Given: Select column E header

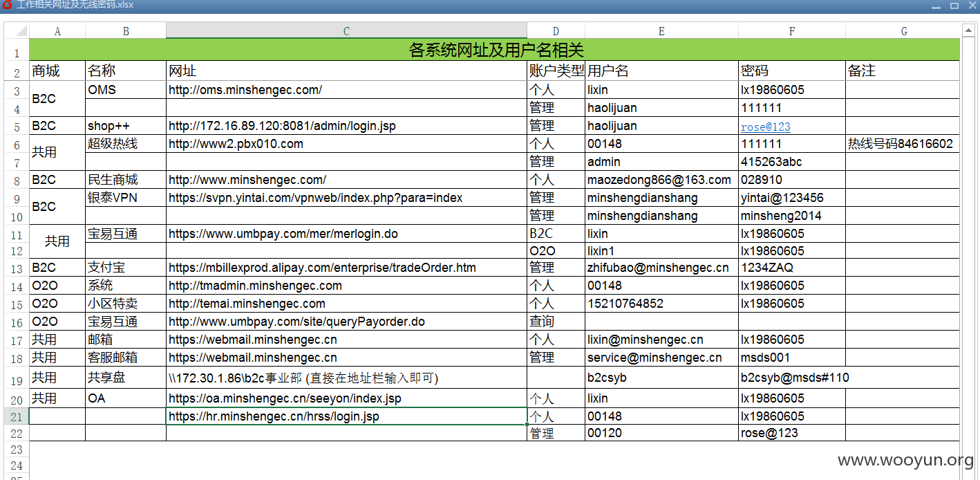Looking at the screenshot, I should click(661, 31).
